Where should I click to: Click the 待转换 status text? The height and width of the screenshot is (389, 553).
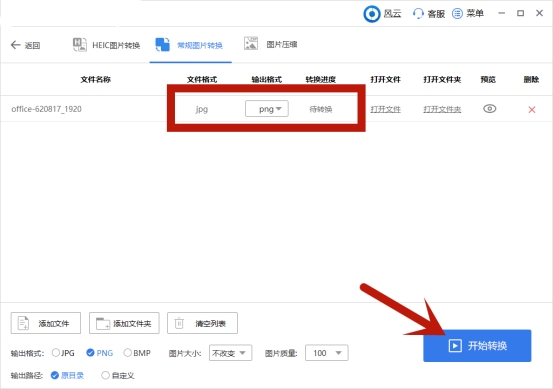(x=321, y=109)
